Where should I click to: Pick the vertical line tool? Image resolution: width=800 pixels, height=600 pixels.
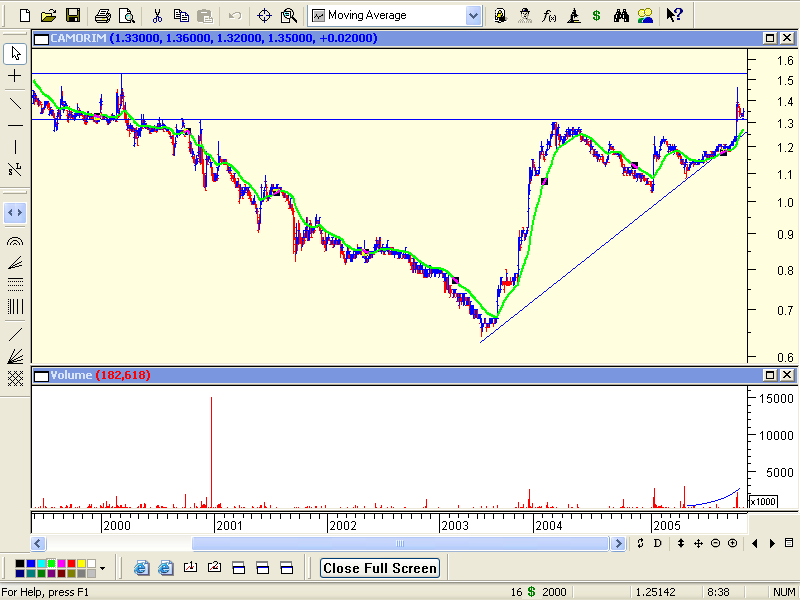pyautogui.click(x=15, y=147)
